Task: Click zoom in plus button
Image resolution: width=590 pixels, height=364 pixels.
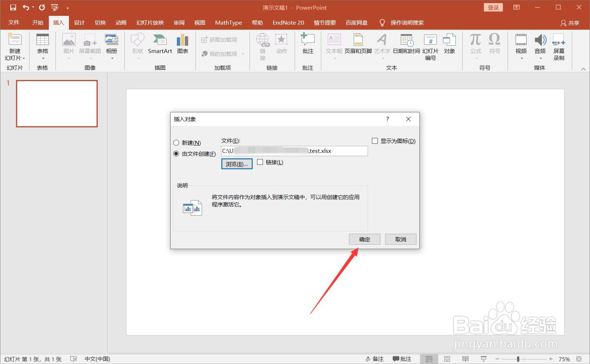Action: pos(551,359)
